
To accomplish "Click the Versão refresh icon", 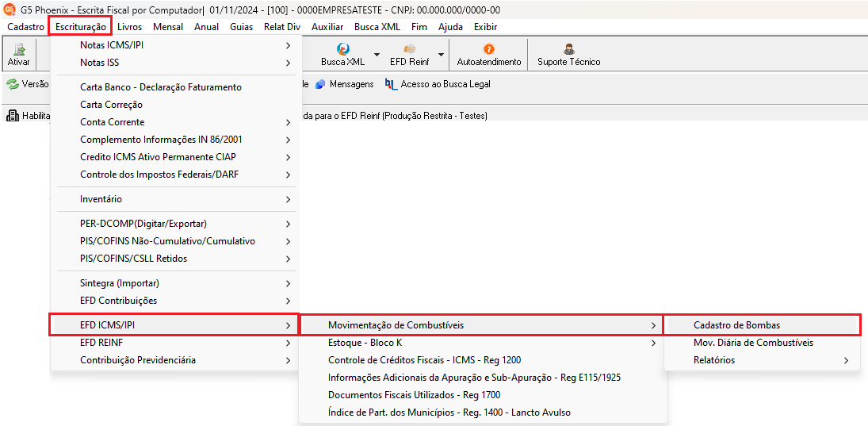I will click(12, 84).
